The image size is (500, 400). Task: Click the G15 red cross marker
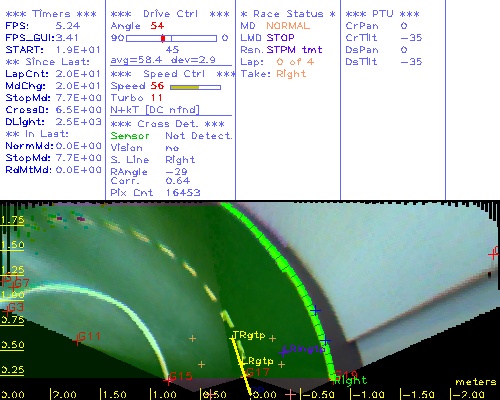169,379
